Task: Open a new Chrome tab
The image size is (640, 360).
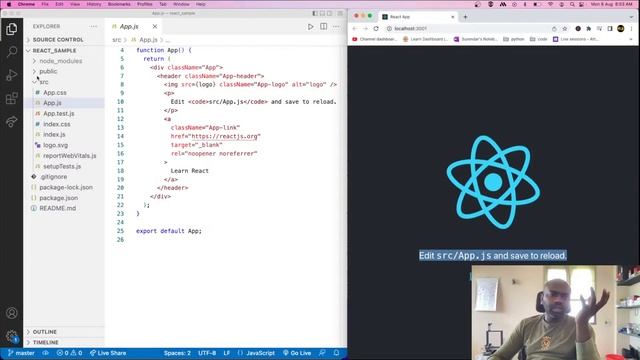Action: tap(465, 17)
